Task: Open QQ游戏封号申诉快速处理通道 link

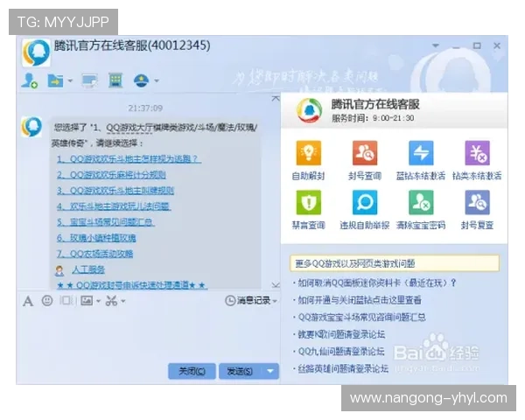Action: 132,285
